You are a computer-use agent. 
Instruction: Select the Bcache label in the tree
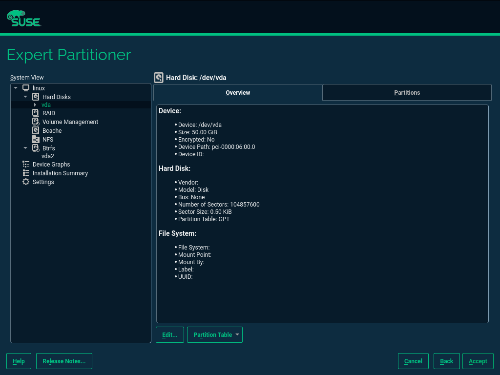point(52,130)
